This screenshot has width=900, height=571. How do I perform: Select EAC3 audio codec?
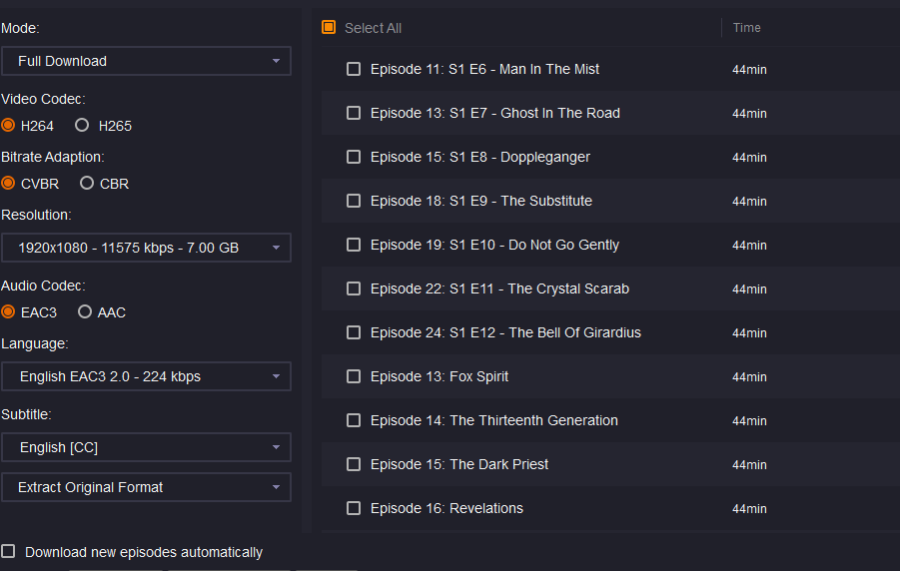(8, 312)
